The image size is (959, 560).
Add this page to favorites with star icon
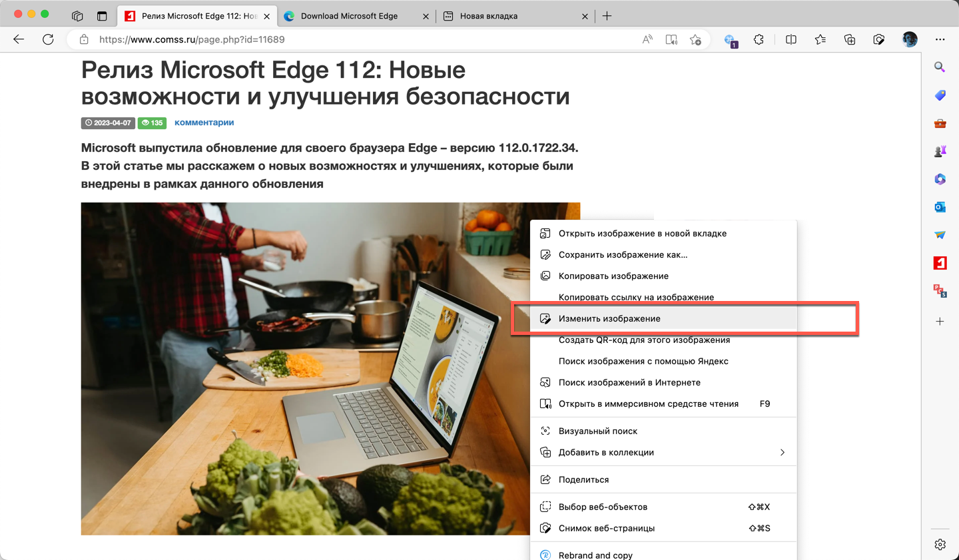(x=695, y=39)
